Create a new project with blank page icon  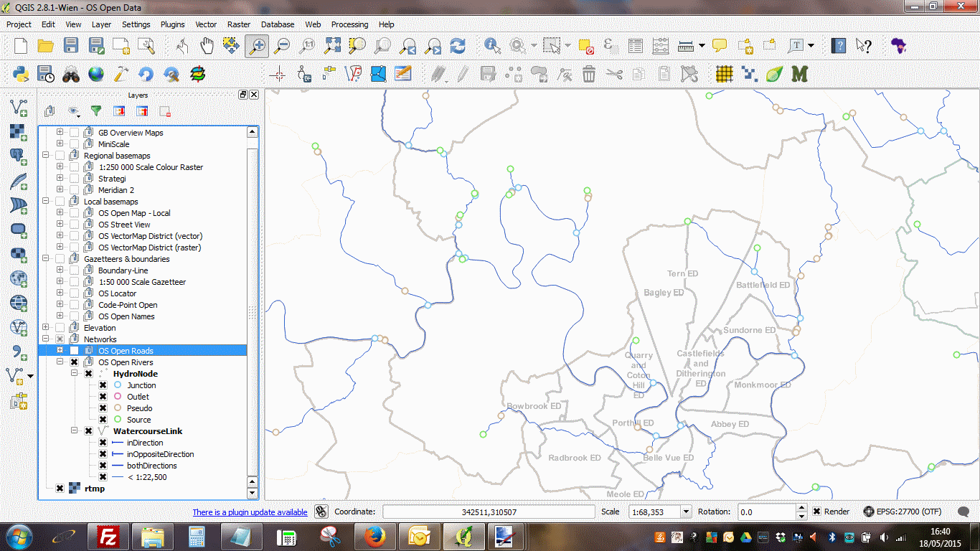click(21, 46)
